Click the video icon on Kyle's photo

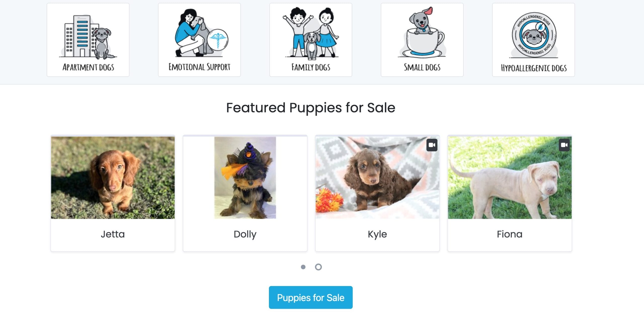pos(432,145)
